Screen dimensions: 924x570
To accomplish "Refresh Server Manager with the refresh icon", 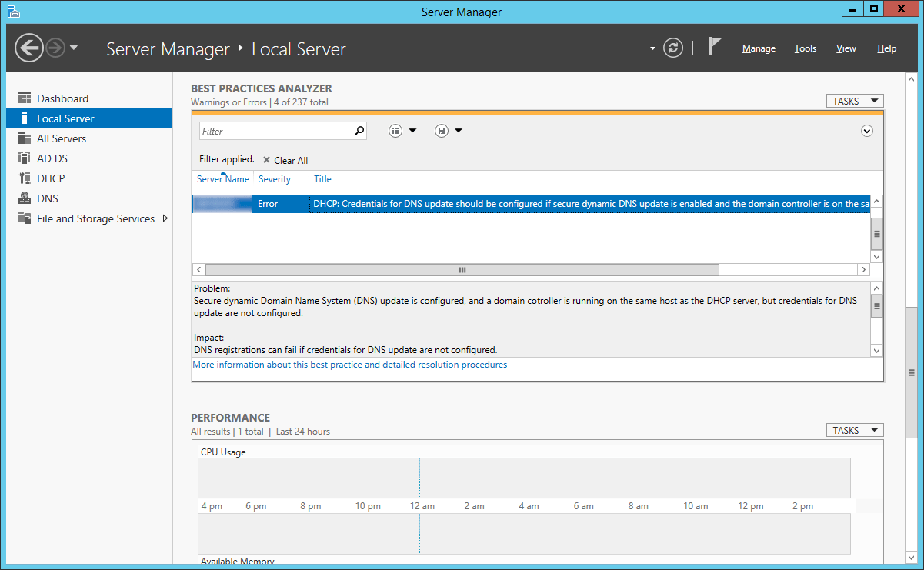I will [673, 48].
